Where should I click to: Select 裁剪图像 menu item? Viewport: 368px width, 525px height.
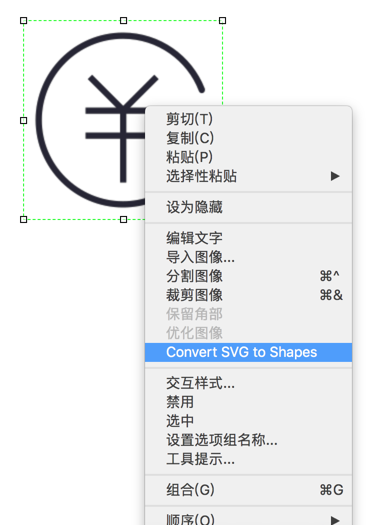pyautogui.click(x=248, y=295)
